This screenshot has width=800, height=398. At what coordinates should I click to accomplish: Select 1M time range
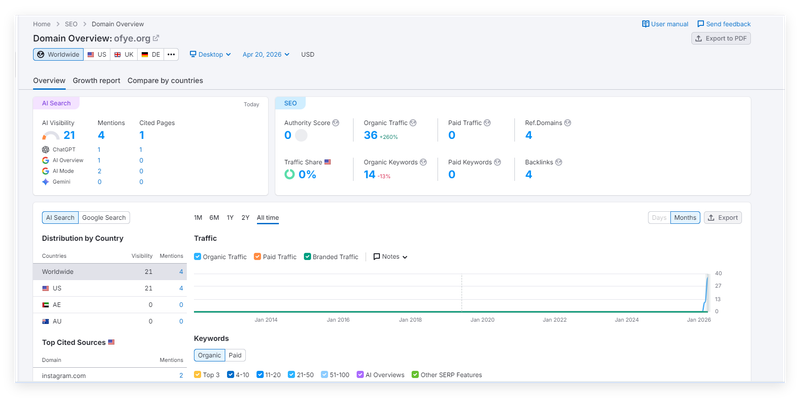tap(198, 218)
